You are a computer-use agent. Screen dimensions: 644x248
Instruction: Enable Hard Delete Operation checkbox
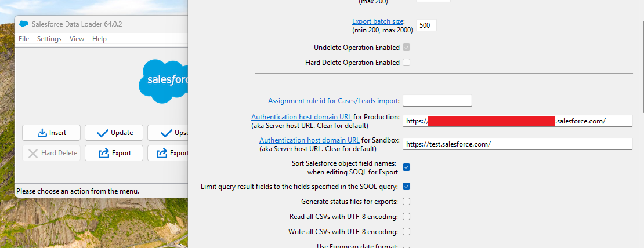pyautogui.click(x=406, y=63)
